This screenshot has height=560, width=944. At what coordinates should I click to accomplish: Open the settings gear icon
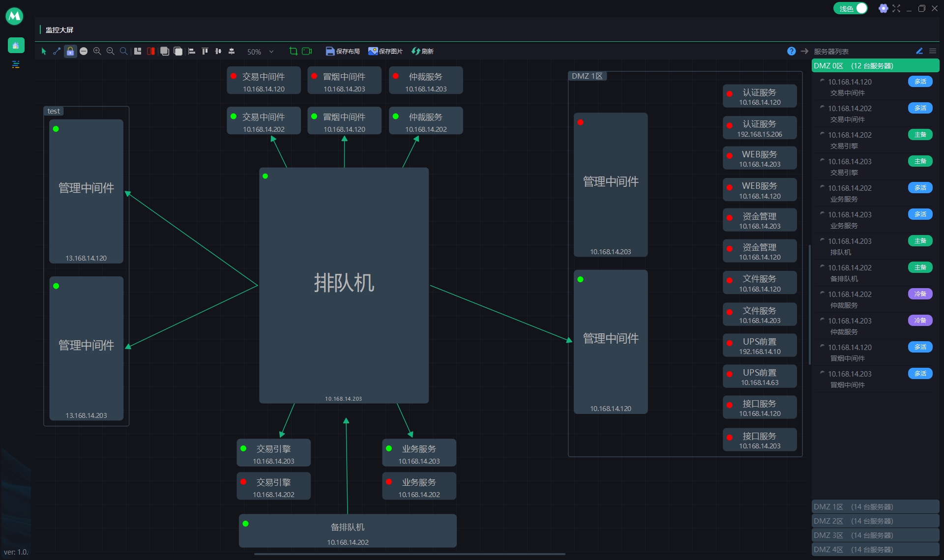pos(883,8)
